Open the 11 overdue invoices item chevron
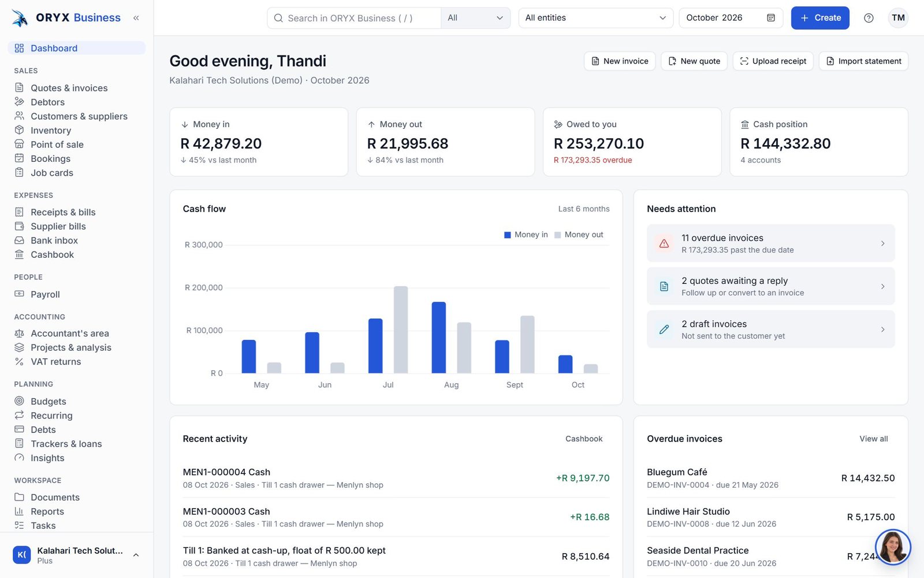Viewport: 924px width, 578px height. coord(882,243)
